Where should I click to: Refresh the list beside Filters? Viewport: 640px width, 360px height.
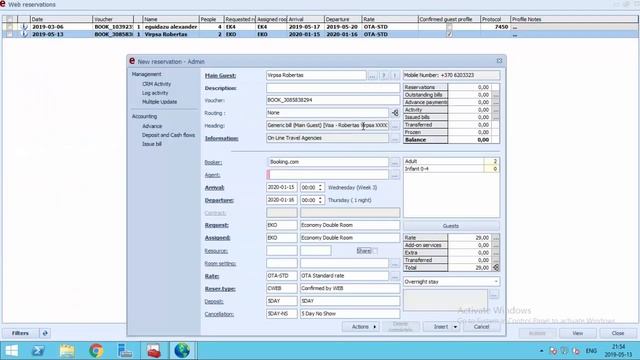tap(45, 333)
